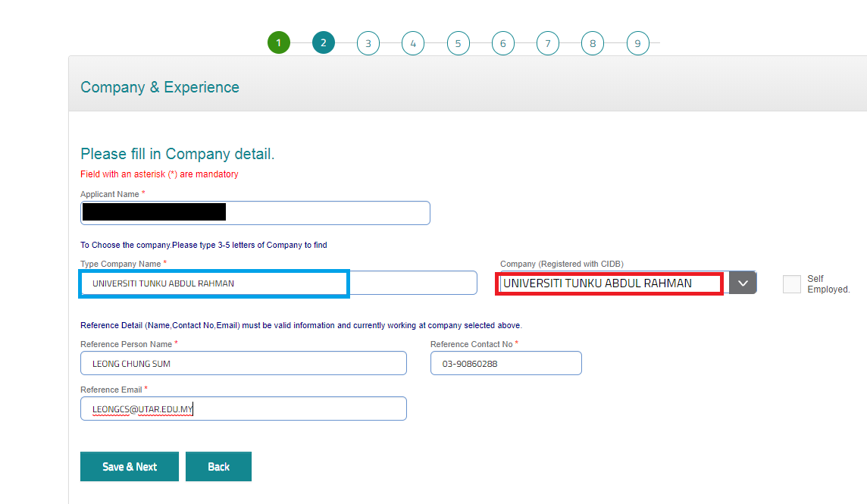Click the Type Company Name input
Viewport: 867px width, 504px height.
click(x=279, y=283)
